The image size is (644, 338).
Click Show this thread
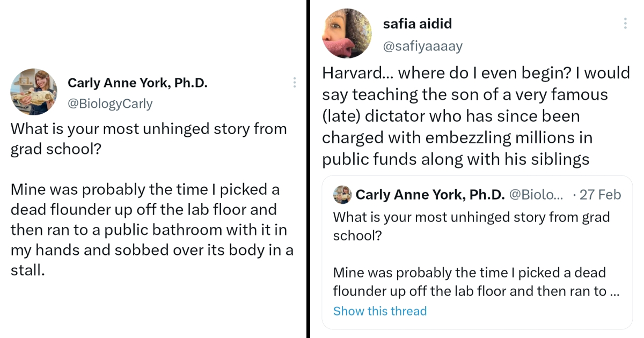[380, 311]
